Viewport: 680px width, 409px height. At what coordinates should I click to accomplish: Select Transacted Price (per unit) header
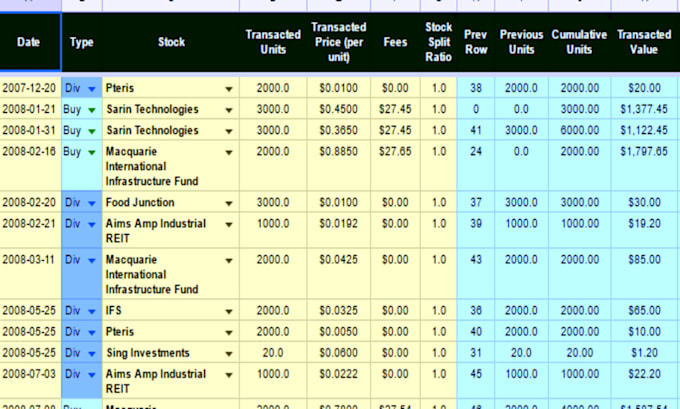pos(338,42)
